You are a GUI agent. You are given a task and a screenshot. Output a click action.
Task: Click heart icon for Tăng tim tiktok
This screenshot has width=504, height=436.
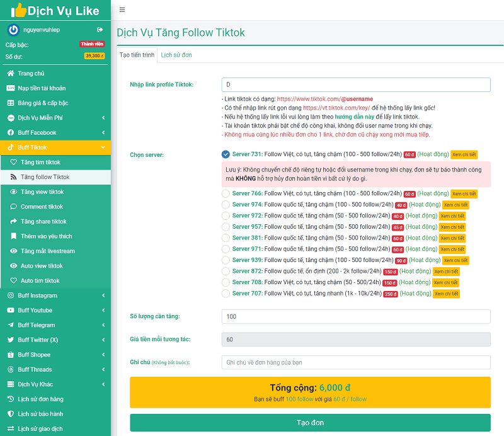[x=13, y=162]
